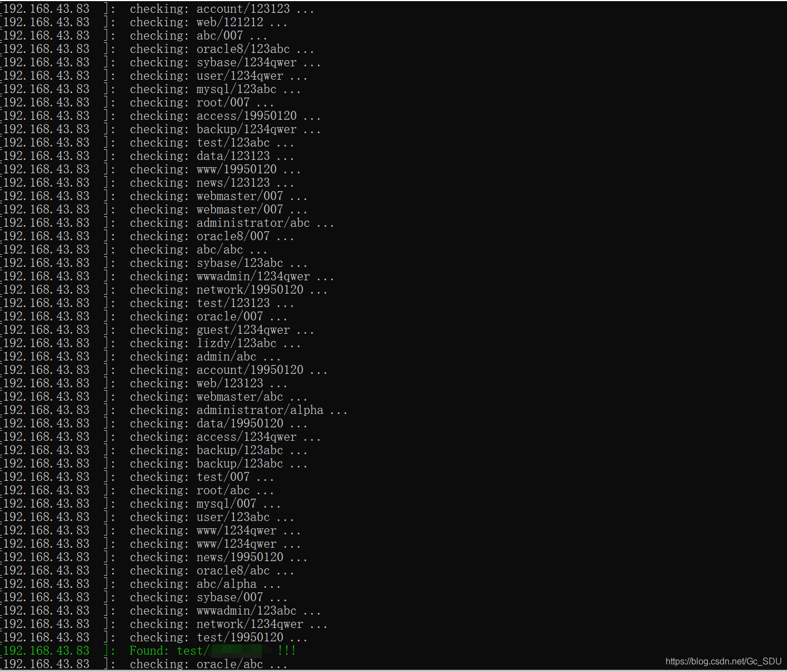The height and width of the screenshot is (672, 787).
Task: Click "network/19950120" line
Action: 164,289
